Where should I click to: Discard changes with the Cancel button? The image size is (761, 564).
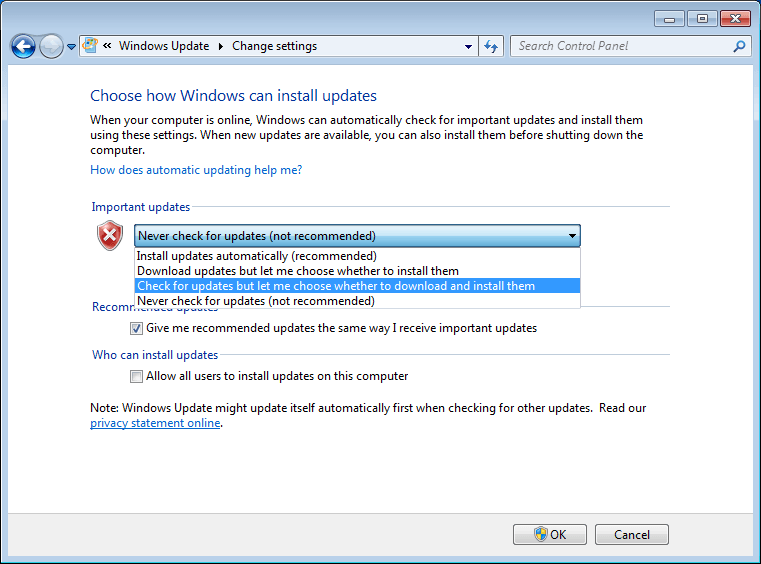click(x=632, y=534)
